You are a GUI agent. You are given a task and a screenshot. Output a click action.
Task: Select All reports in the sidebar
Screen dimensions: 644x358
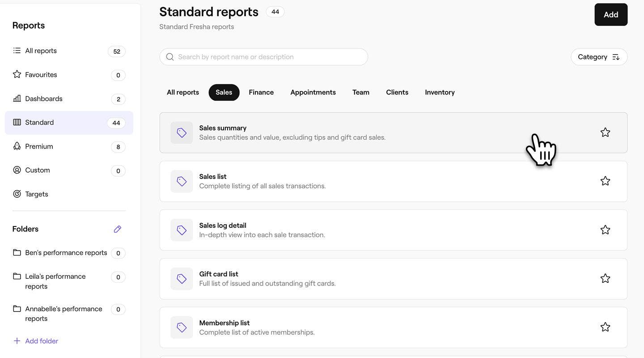pyautogui.click(x=69, y=51)
